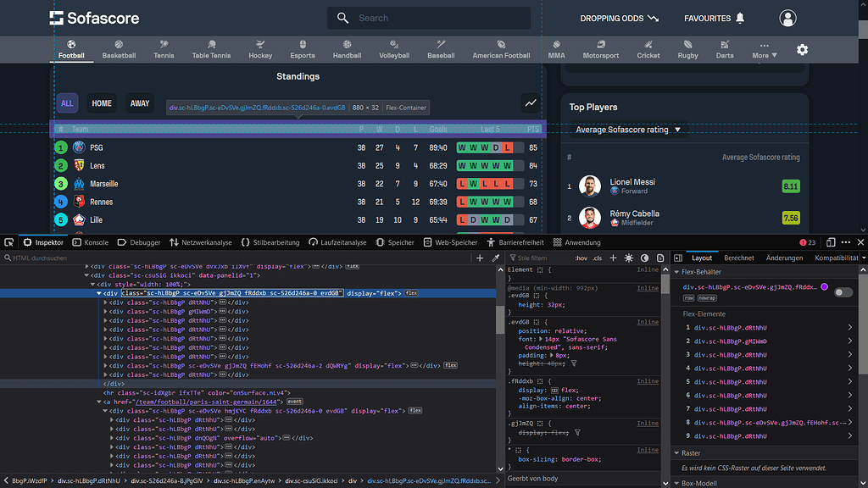
Task: Toggle dark color scheme simulation moon icon
Action: pyautogui.click(x=644, y=258)
